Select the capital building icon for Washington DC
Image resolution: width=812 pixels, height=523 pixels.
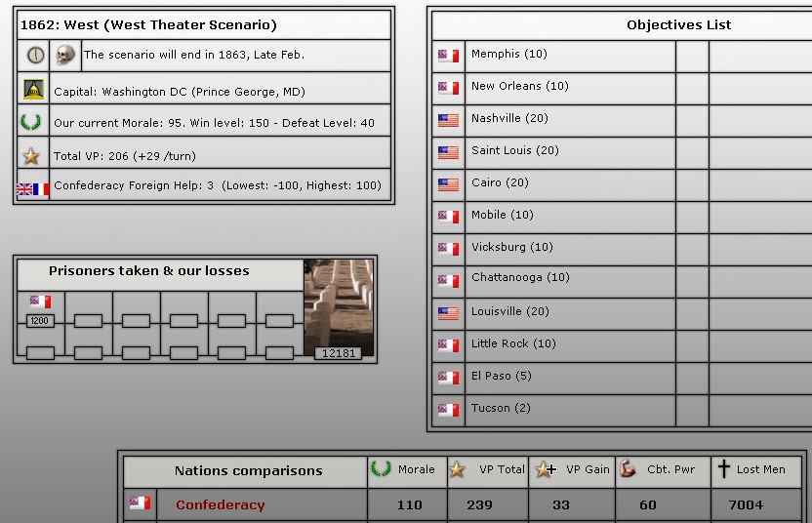pyautogui.click(x=33, y=90)
